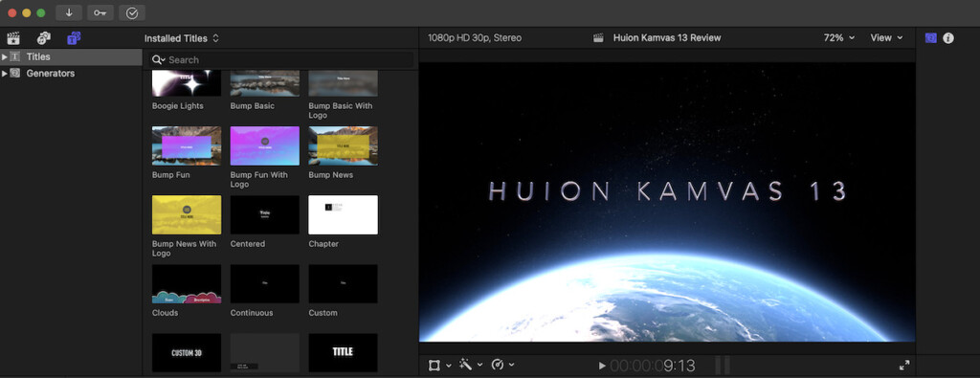The height and width of the screenshot is (378, 980).
Task: Click the Huion Kamvas 13 Review project name
Action: (x=667, y=38)
